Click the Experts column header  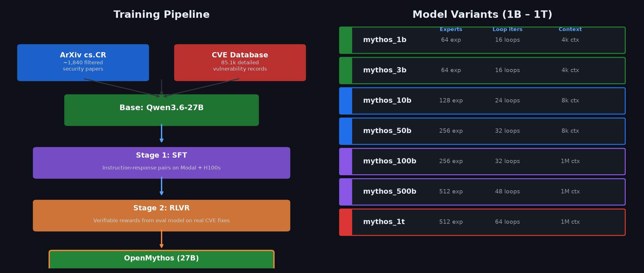[451, 29]
